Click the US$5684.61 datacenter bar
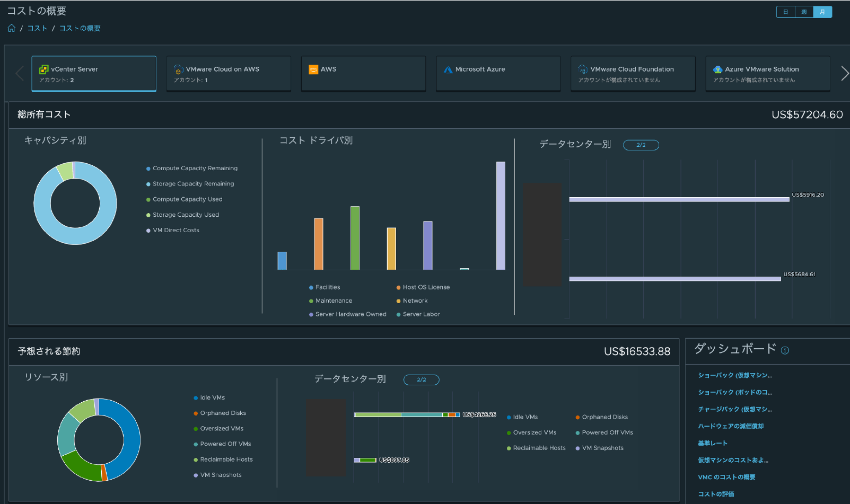 pyautogui.click(x=675, y=279)
